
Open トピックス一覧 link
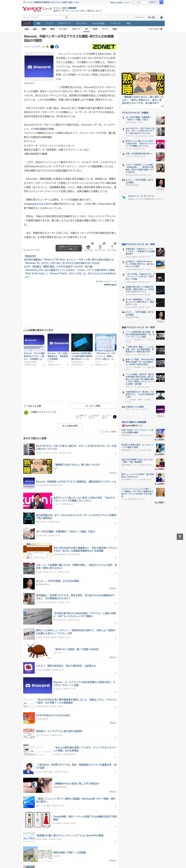155,29
